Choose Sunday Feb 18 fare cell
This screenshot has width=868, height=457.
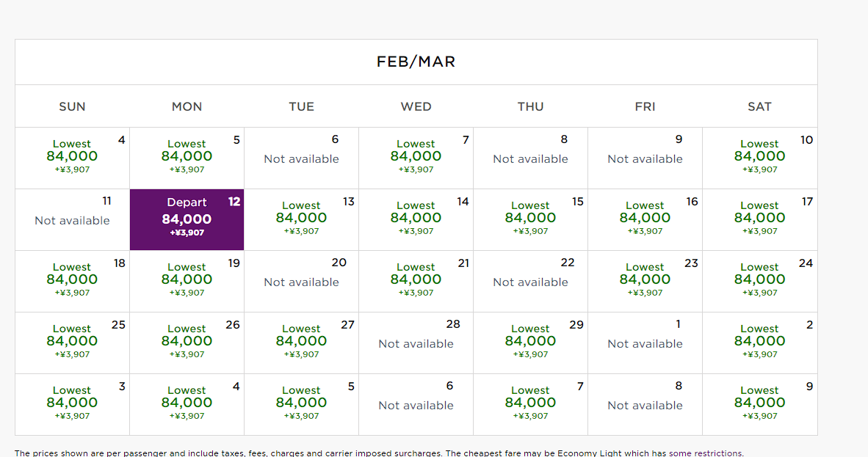[73, 281]
